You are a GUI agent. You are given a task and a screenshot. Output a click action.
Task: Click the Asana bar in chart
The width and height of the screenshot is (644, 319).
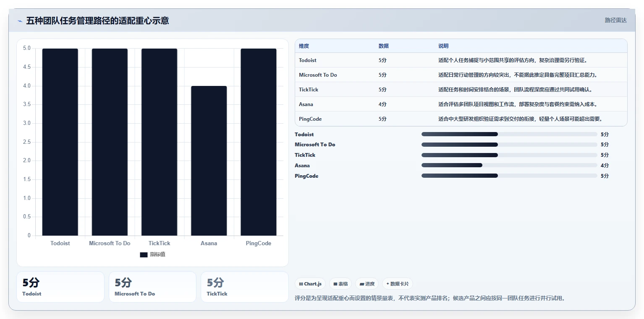pos(209,161)
